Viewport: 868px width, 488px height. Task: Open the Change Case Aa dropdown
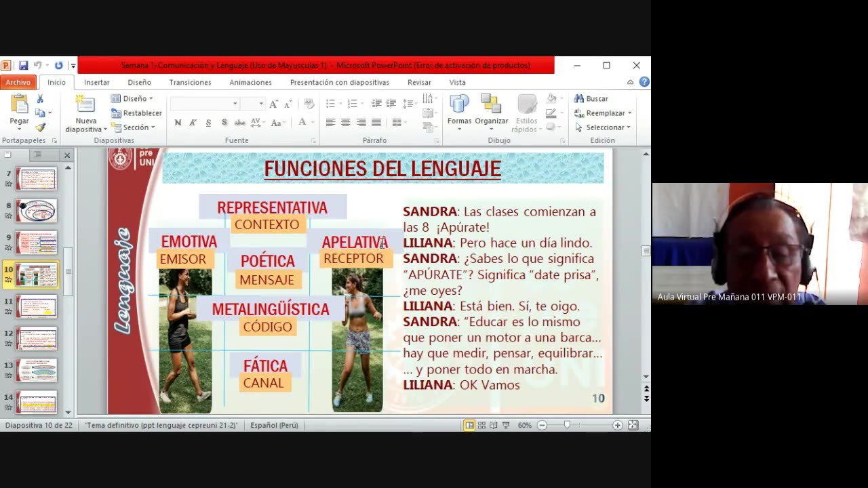point(277,123)
